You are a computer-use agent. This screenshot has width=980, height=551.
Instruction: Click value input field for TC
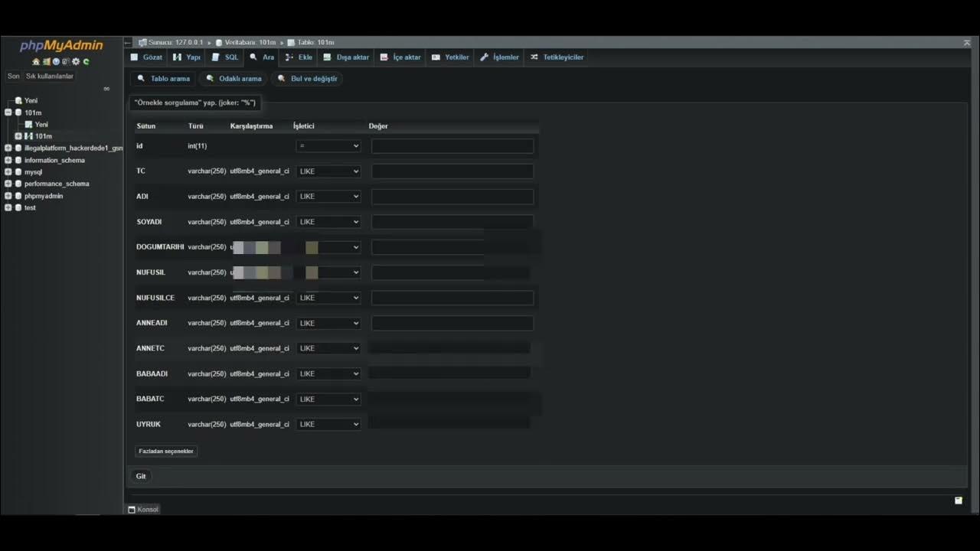(x=452, y=171)
